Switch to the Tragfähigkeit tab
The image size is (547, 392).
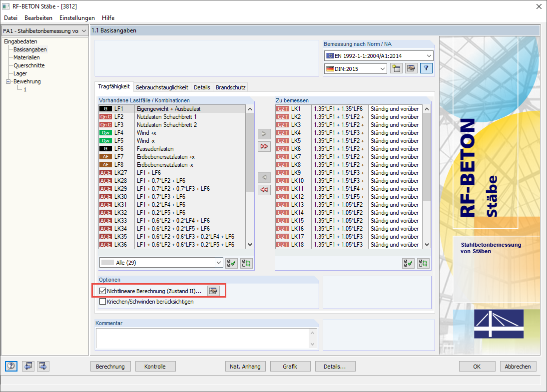(x=114, y=86)
